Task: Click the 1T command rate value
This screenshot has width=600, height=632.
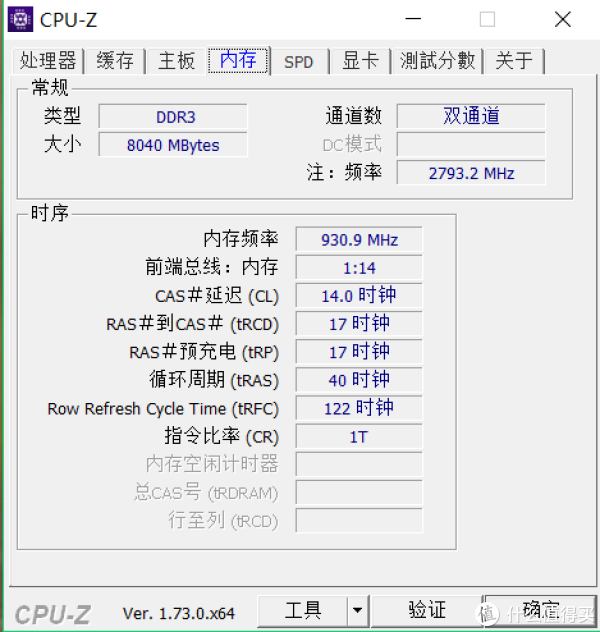Action: pos(359,437)
